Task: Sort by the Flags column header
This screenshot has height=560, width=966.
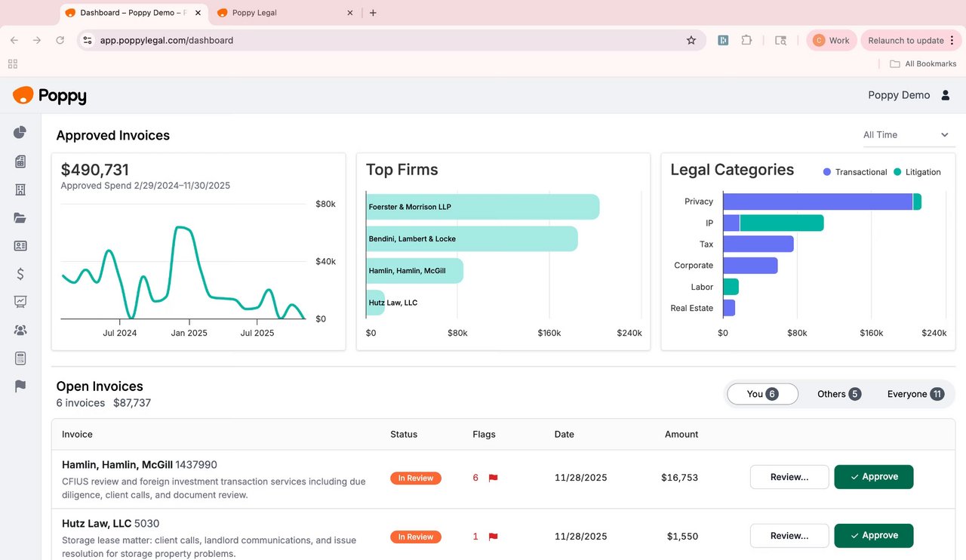Action: 484,434
